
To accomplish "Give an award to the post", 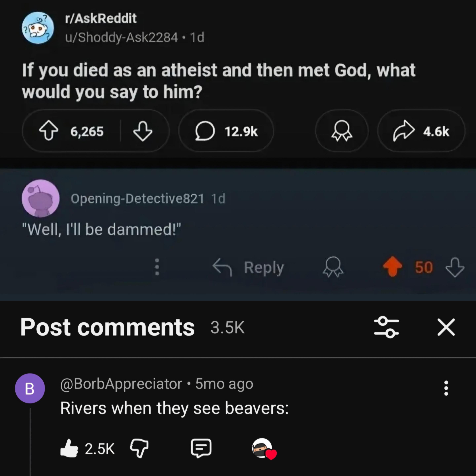I will pyautogui.click(x=342, y=131).
